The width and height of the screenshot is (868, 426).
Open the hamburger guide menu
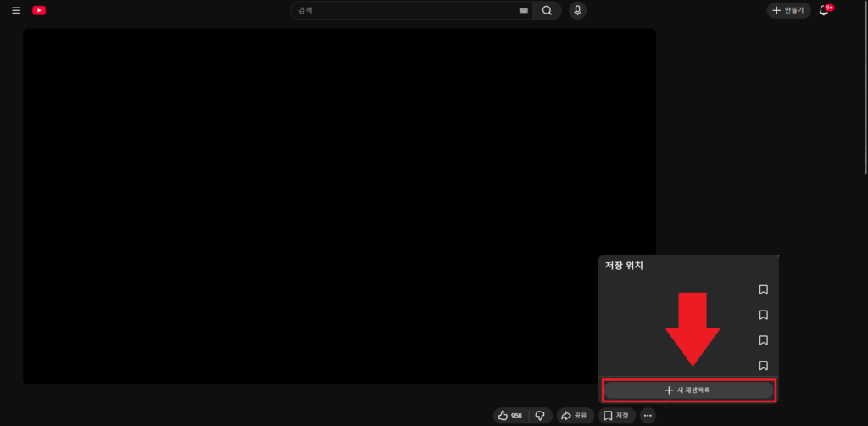tap(16, 10)
